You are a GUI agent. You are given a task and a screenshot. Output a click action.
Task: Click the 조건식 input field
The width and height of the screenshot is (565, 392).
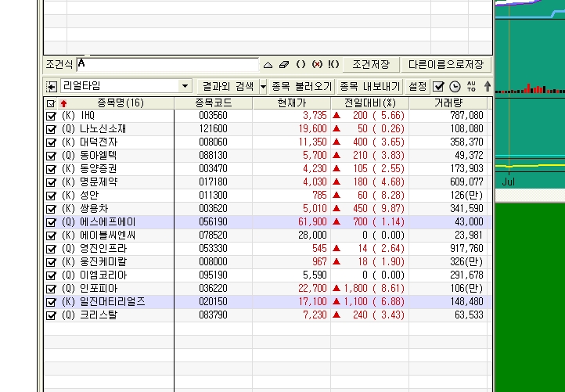pyautogui.click(x=168, y=65)
